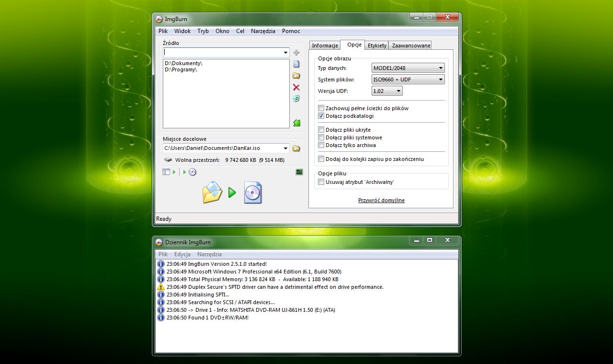Screen dimensions: 613x364
Task: Switch to the Informacje tab
Action: [325, 45]
